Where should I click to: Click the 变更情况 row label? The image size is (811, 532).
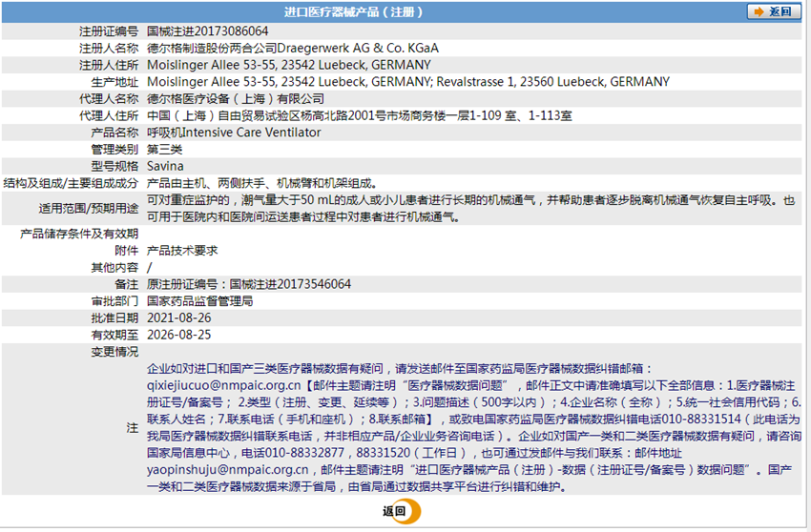point(114,352)
